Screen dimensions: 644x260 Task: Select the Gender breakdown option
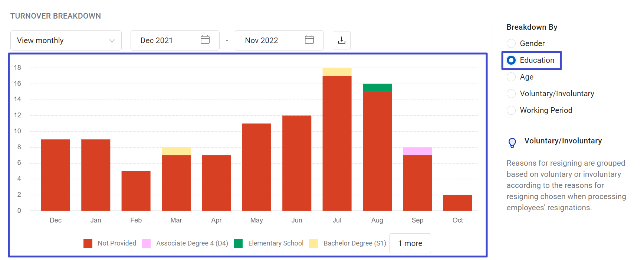(x=511, y=43)
